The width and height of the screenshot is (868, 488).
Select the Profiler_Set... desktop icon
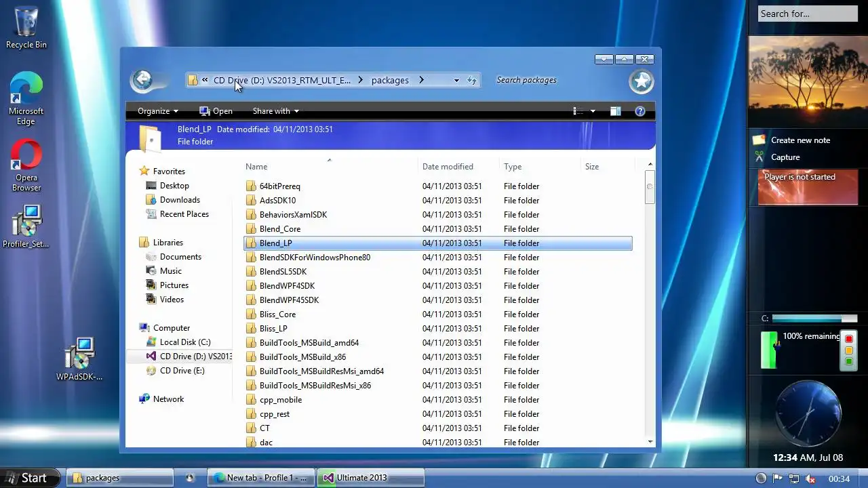pos(26,226)
